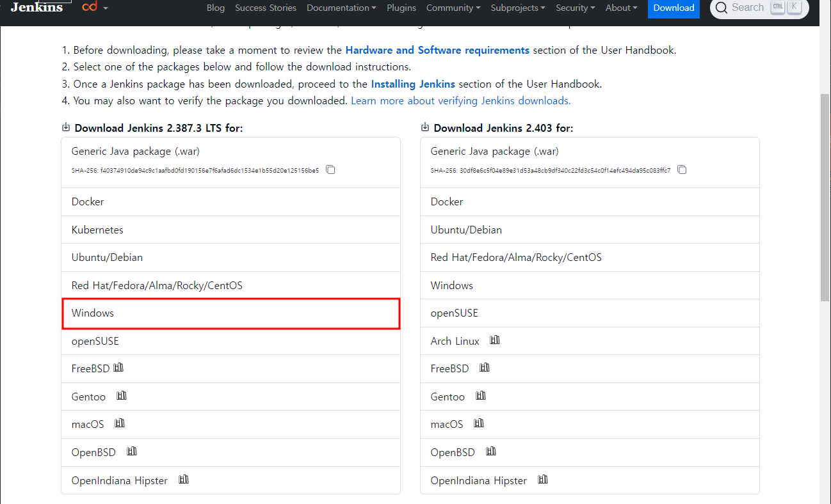Viewport: 831px width, 504px height.
Task: Click the download icon beside Jenkins 2.387.3 LTS
Action: coord(66,128)
